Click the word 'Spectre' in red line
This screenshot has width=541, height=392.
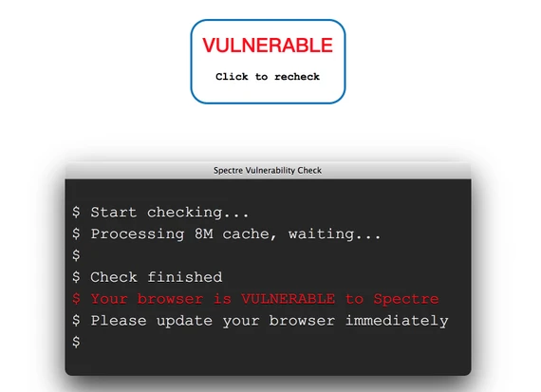point(406,299)
